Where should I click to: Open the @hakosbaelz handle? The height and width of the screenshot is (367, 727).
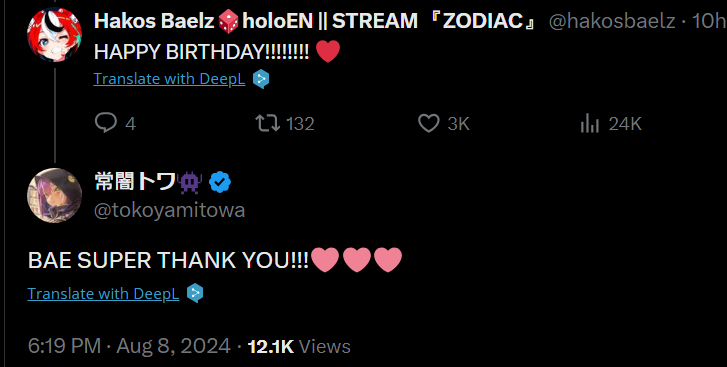click(612, 21)
